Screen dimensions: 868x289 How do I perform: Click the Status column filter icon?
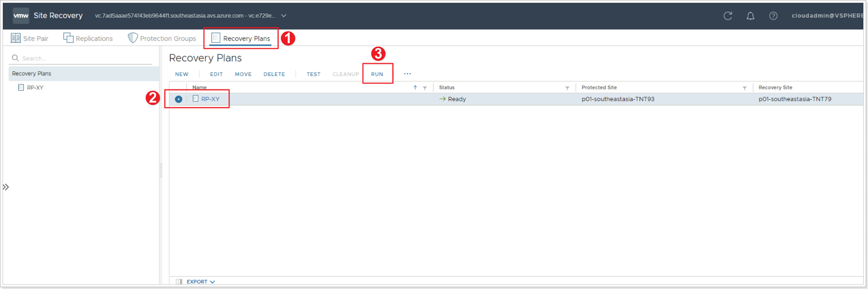pyautogui.click(x=567, y=88)
